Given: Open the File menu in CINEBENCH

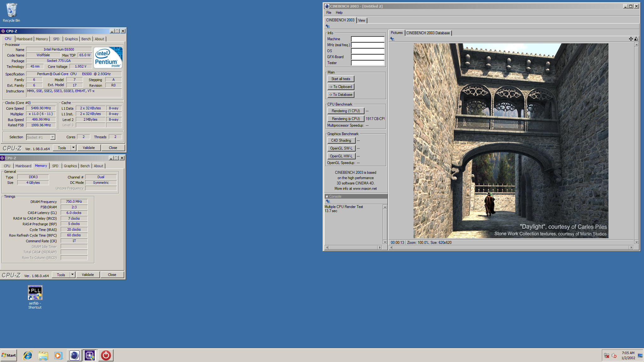Looking at the screenshot, I should (x=329, y=13).
